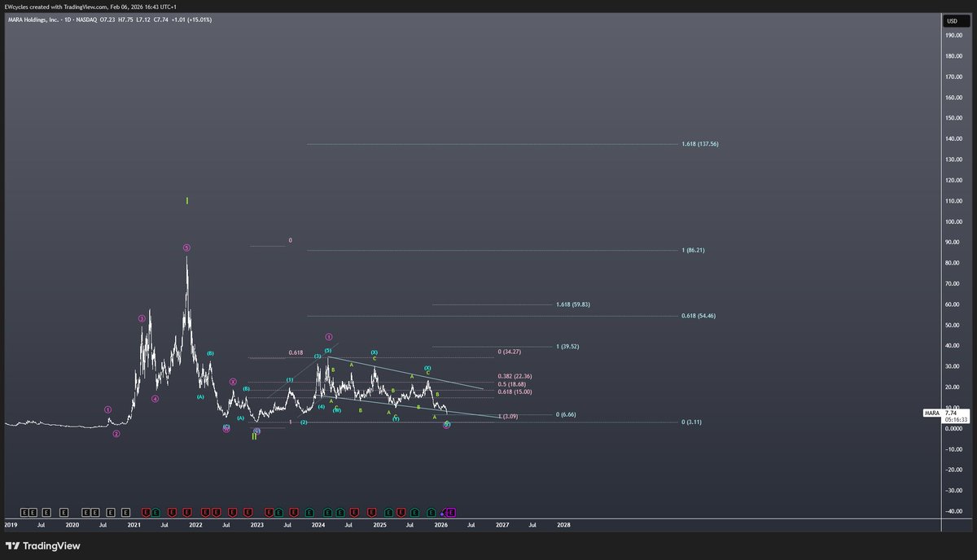Select the 1 (39.52) Fibonacci level label
Viewport: 977px width, 560px height.
pos(568,347)
